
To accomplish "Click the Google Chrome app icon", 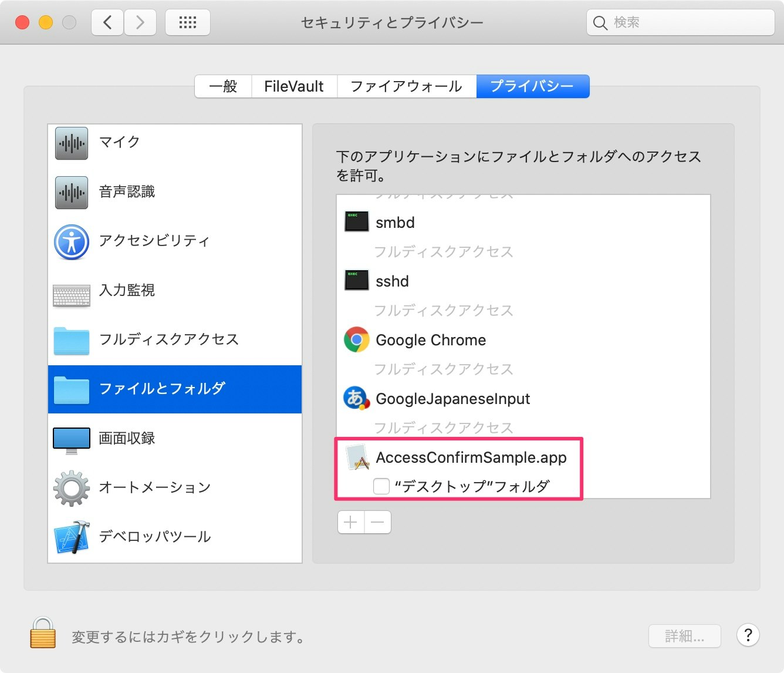I will pyautogui.click(x=357, y=339).
